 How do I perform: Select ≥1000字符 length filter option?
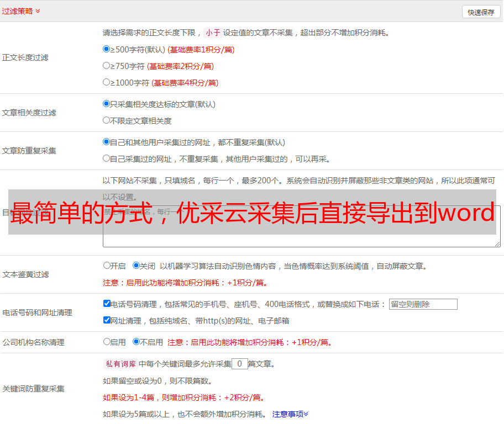(x=107, y=82)
